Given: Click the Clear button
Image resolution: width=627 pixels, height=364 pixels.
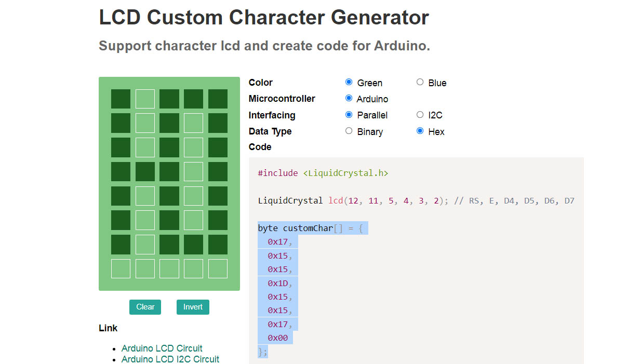Looking at the screenshot, I should [x=145, y=307].
